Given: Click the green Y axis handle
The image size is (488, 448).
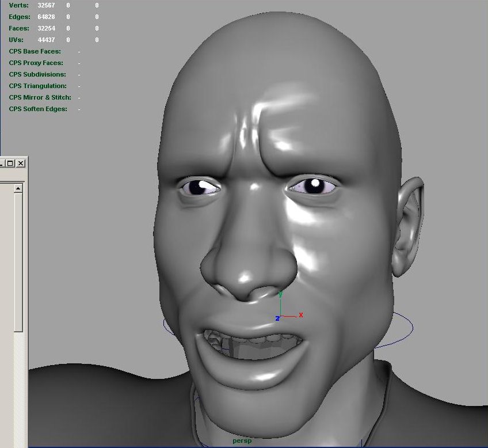Looking at the screenshot, I should click(x=280, y=294).
